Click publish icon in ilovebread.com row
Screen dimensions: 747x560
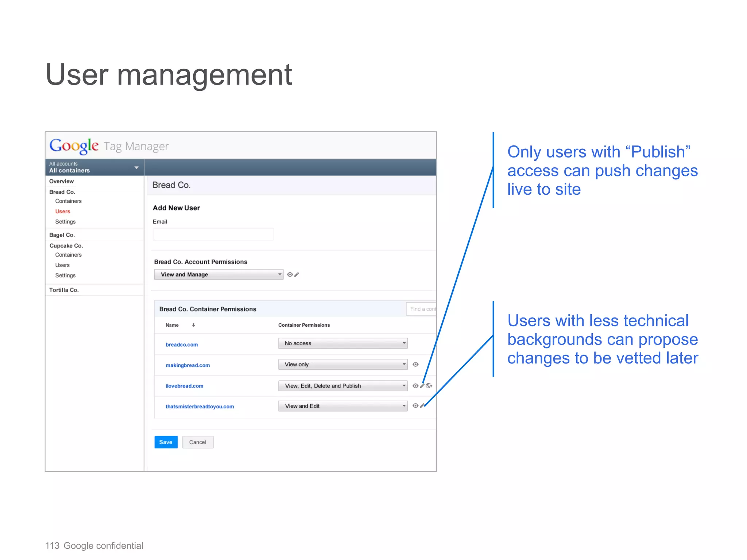(429, 386)
